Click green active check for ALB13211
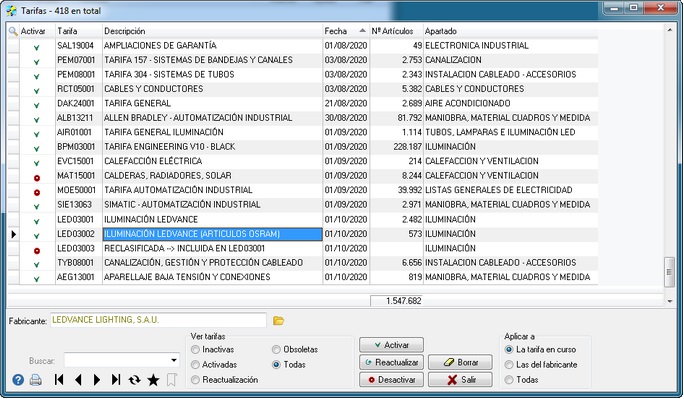The width and height of the screenshot is (684, 399). point(37,120)
